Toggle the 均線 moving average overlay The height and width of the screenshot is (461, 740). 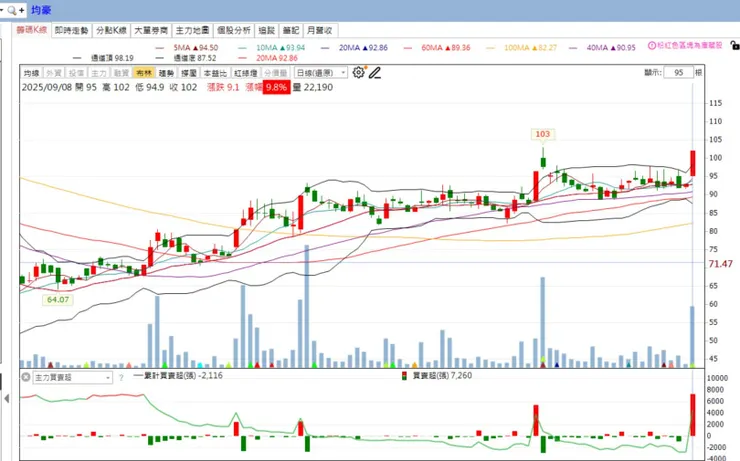pyautogui.click(x=32, y=73)
